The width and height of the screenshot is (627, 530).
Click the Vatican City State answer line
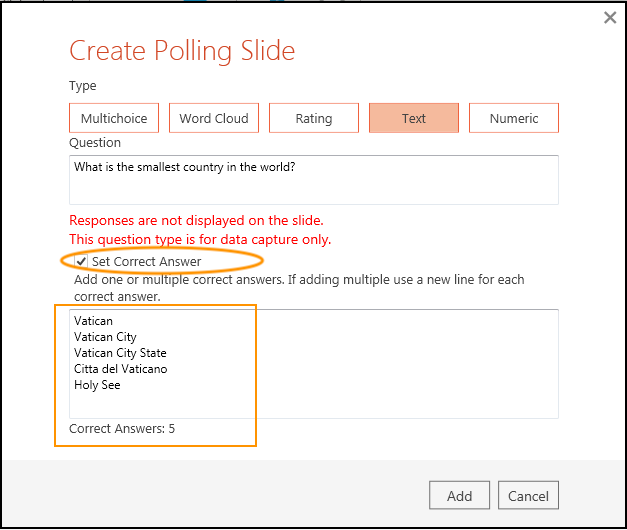pyautogui.click(x=120, y=353)
